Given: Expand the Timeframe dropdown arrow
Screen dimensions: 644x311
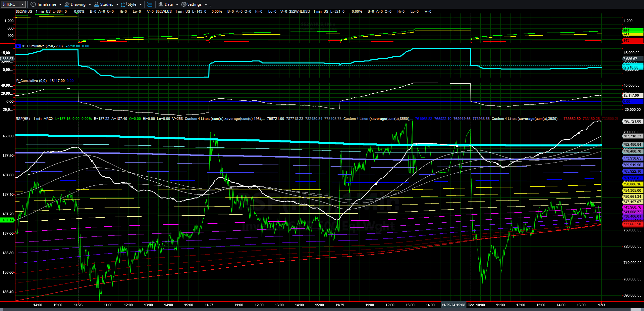Looking at the screenshot, I should pyautogui.click(x=60, y=5).
